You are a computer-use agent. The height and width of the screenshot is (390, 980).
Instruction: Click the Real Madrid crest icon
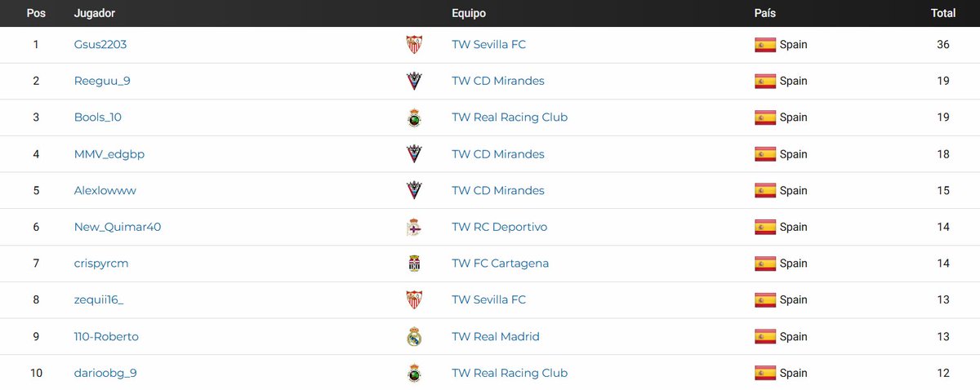click(414, 336)
